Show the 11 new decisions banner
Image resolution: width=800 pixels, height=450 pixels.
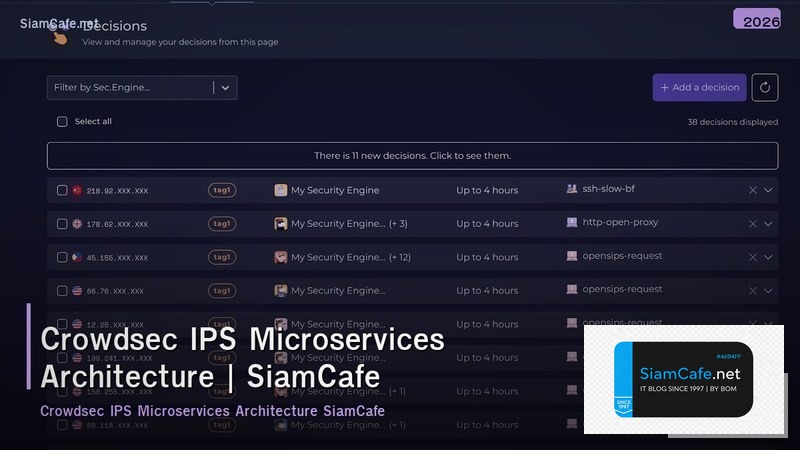[412, 156]
